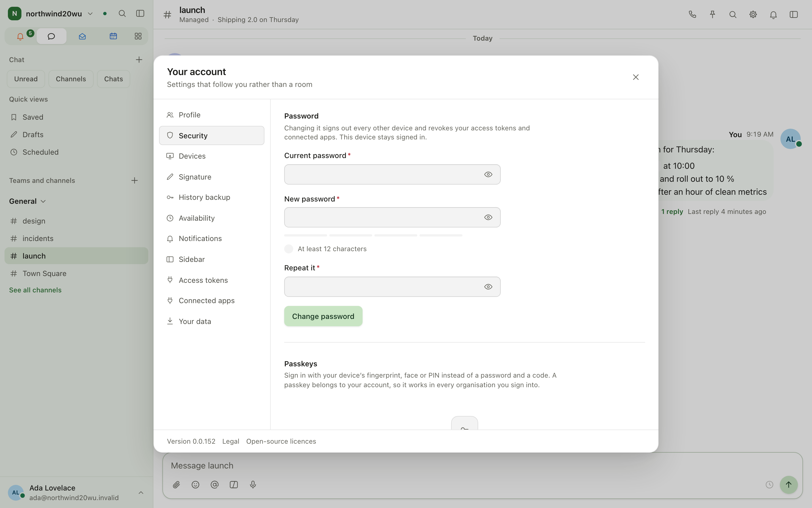Open the apps grid tab icon

pyautogui.click(x=138, y=36)
